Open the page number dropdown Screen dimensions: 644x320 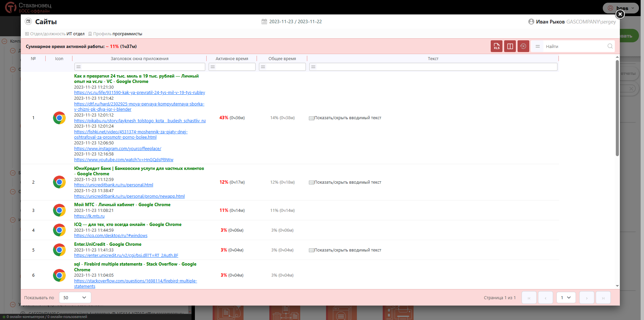click(x=566, y=298)
